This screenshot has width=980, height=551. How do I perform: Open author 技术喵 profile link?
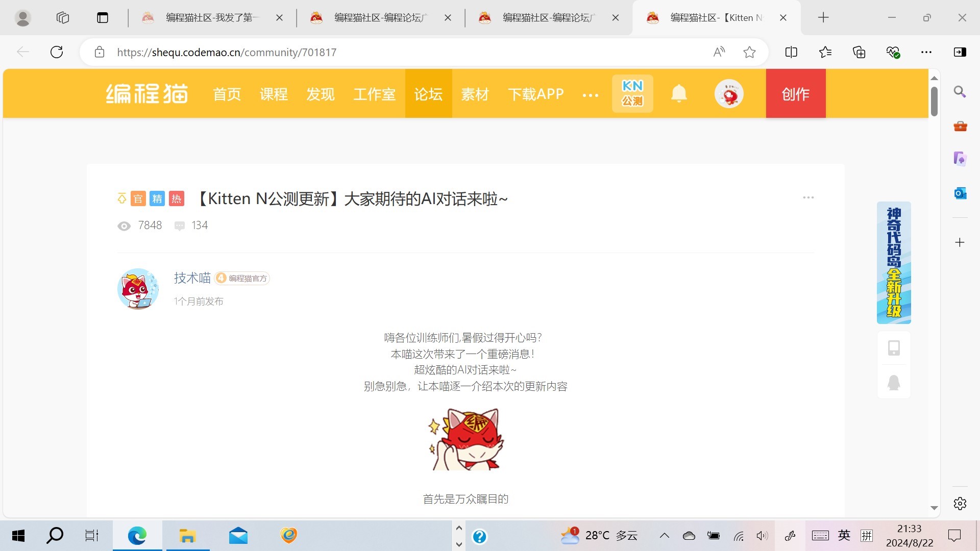[x=192, y=278]
